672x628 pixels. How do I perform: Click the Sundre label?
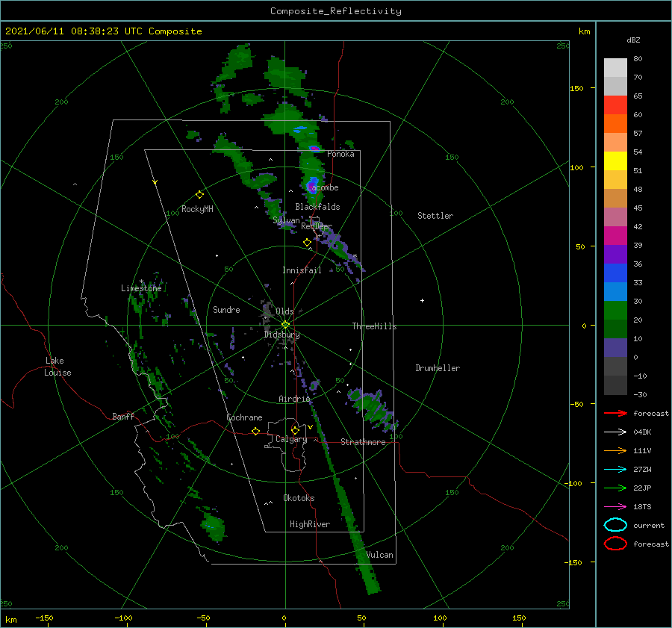click(226, 309)
